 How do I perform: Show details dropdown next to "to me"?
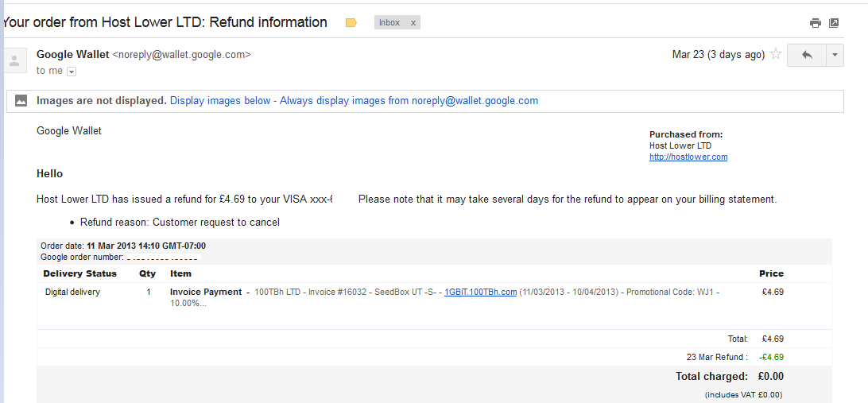tap(72, 72)
